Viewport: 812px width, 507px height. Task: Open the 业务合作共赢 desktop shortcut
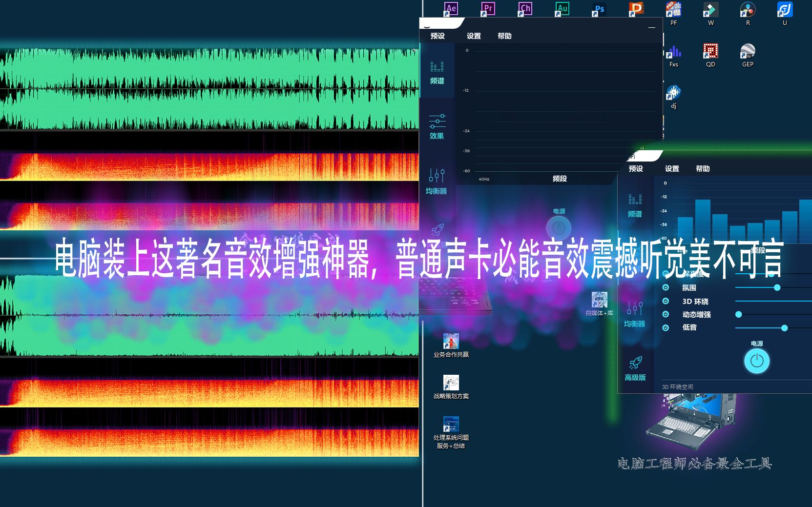pyautogui.click(x=451, y=345)
